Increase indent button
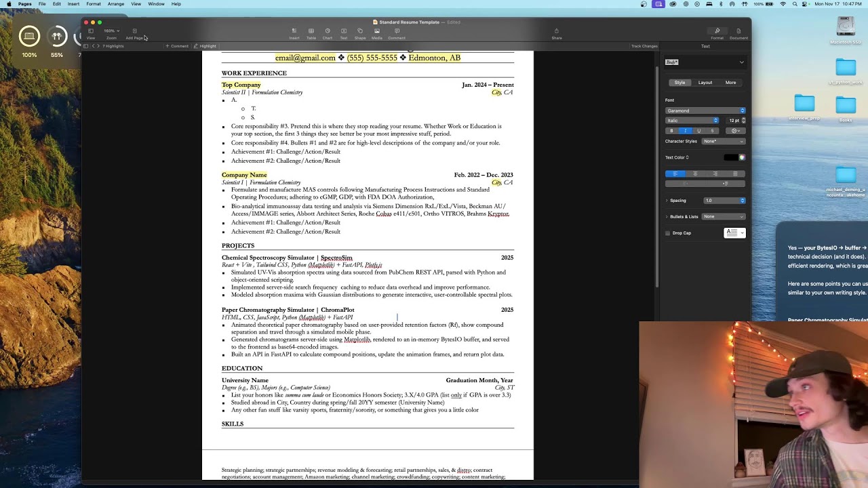Screen dimensions: 868x488 pyautogui.click(x=726, y=184)
